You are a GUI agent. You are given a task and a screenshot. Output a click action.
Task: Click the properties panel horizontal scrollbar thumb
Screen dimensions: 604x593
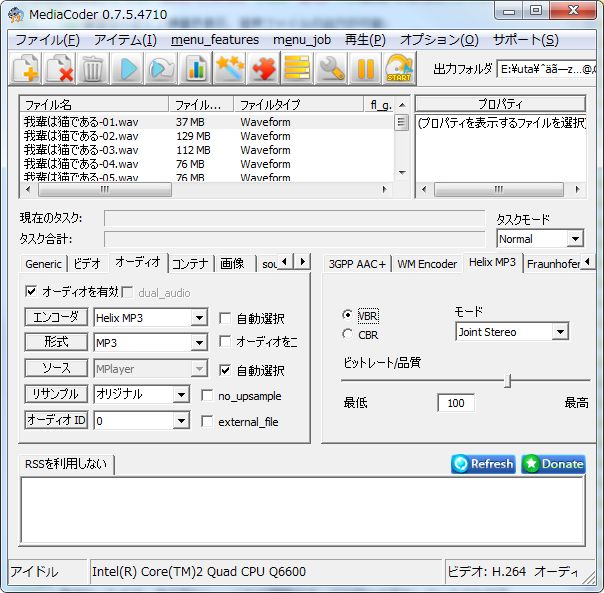pyautogui.click(x=498, y=190)
